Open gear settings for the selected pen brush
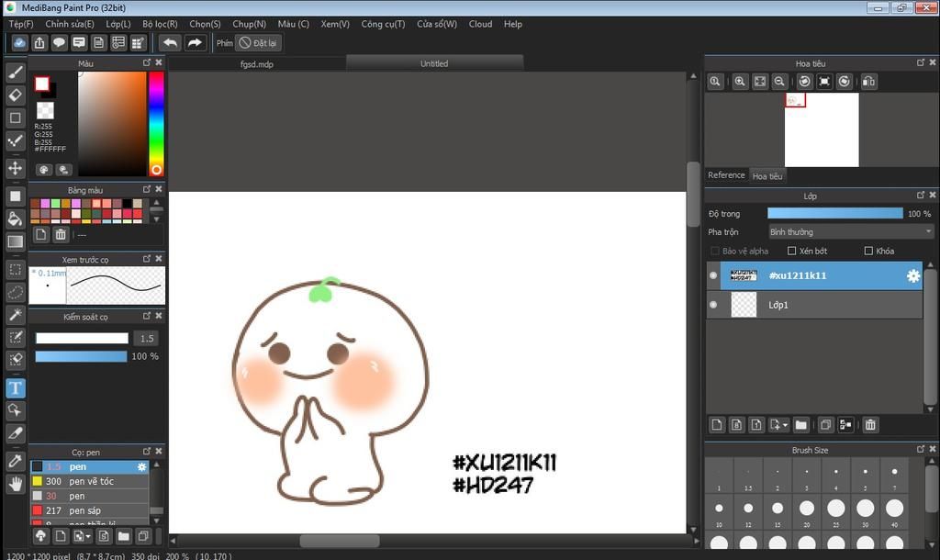Image resolution: width=940 pixels, height=560 pixels. (142, 466)
